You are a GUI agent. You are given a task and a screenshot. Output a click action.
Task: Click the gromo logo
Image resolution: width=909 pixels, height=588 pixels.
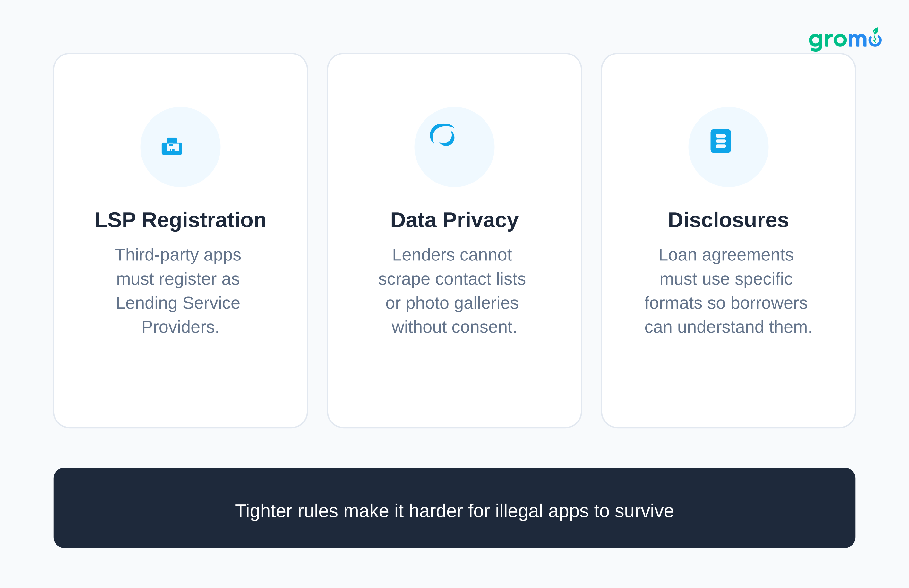(845, 39)
